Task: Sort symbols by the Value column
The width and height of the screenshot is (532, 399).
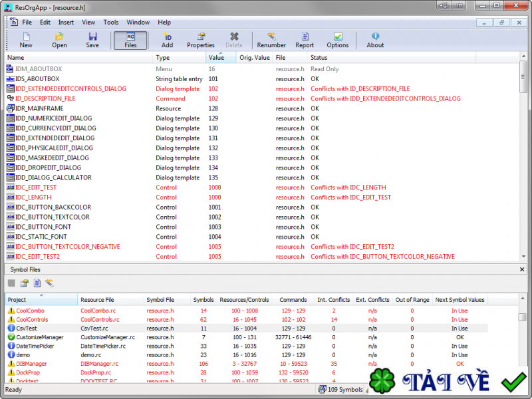Action: tap(217, 58)
